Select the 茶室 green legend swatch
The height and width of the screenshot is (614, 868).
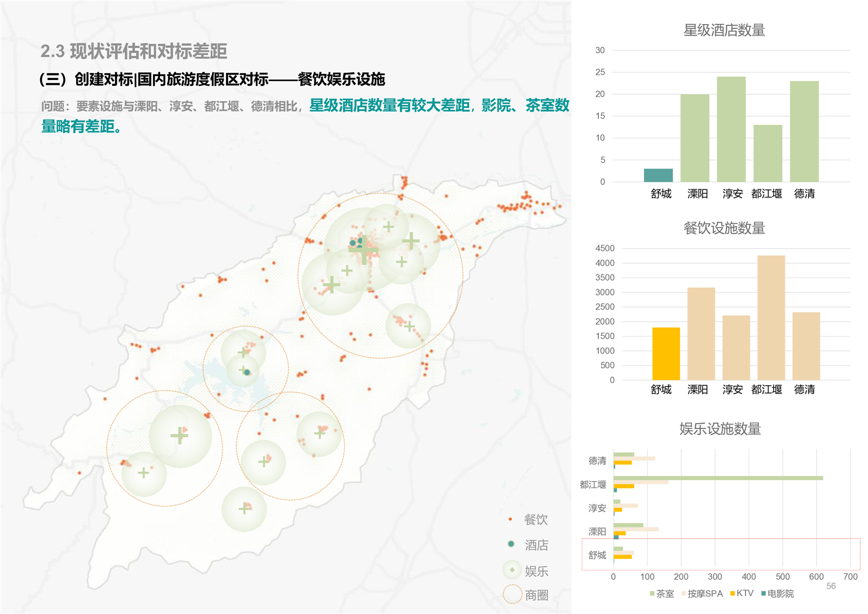(x=652, y=594)
